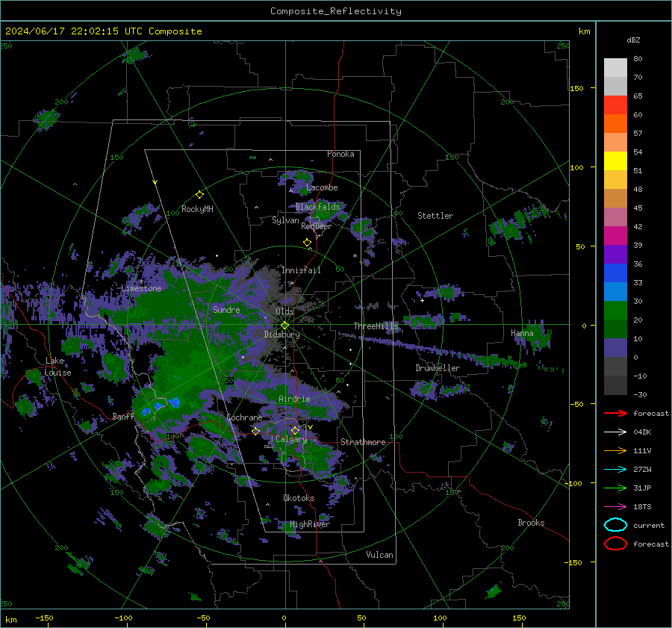Click the Vulcan label
The image size is (672, 628).
coord(380,555)
